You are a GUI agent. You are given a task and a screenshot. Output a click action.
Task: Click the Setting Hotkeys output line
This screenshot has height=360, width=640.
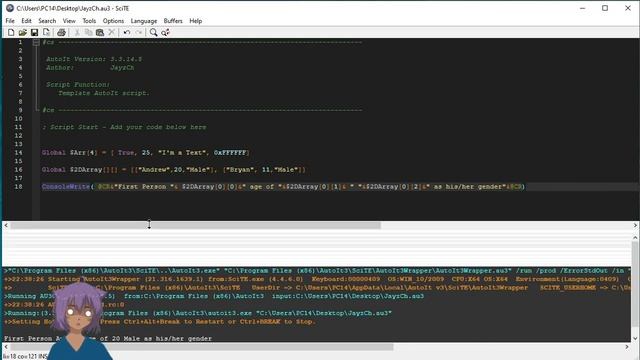tap(160, 322)
